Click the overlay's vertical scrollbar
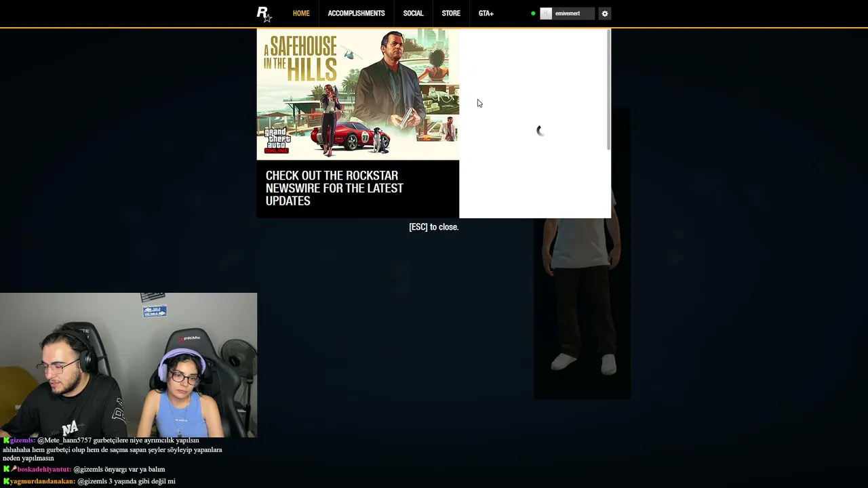868x488 pixels. [609, 89]
